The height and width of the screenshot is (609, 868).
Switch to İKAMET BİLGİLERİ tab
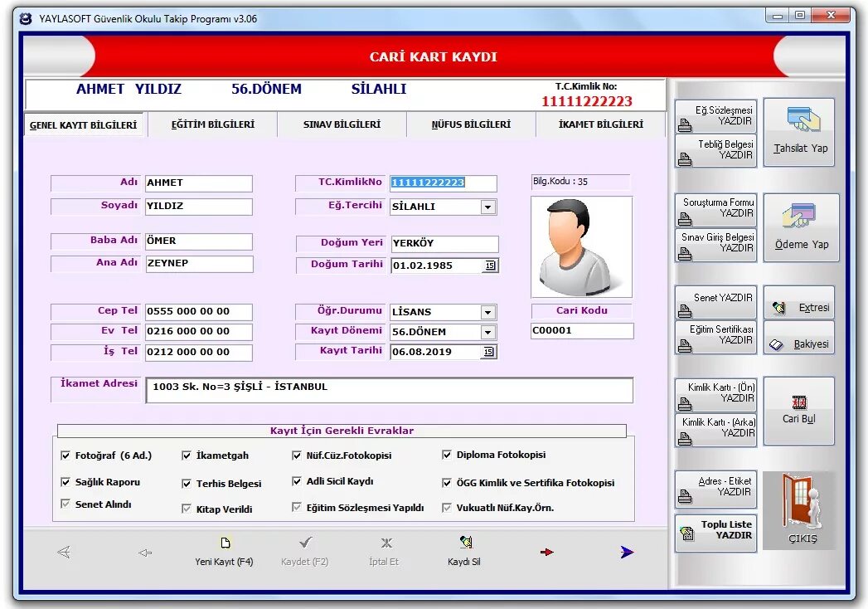coord(600,124)
